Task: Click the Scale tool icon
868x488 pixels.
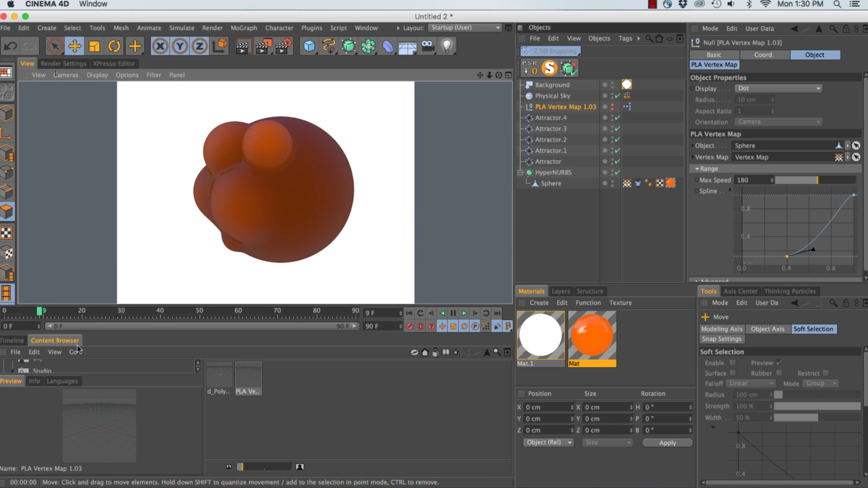Action: click(x=94, y=46)
